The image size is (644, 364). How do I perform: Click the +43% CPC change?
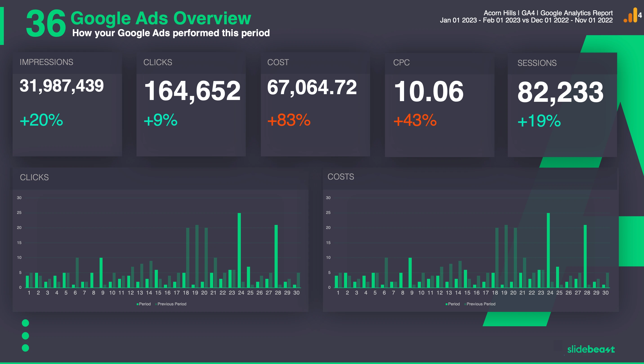coord(415,120)
